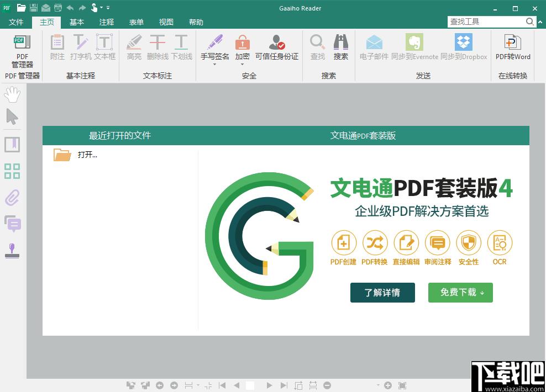
Task: Click the fit page icon in bottom bar
Action: pyautogui.click(x=402, y=385)
